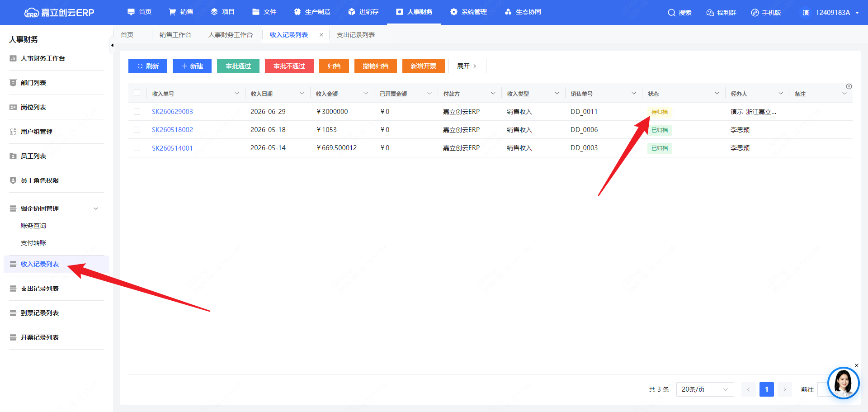The image size is (868, 412).
Task: Collapse 银企协同管理 chevron
Action: click(x=96, y=208)
